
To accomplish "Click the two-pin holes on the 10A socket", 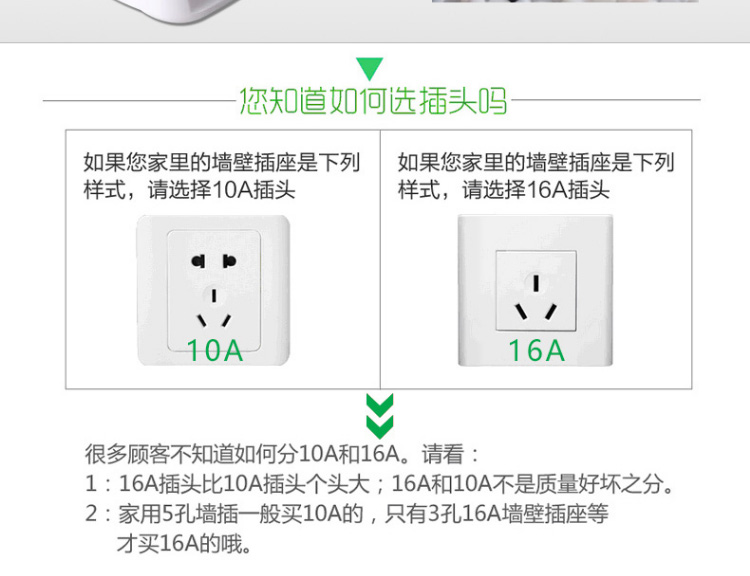I will coord(214,261).
